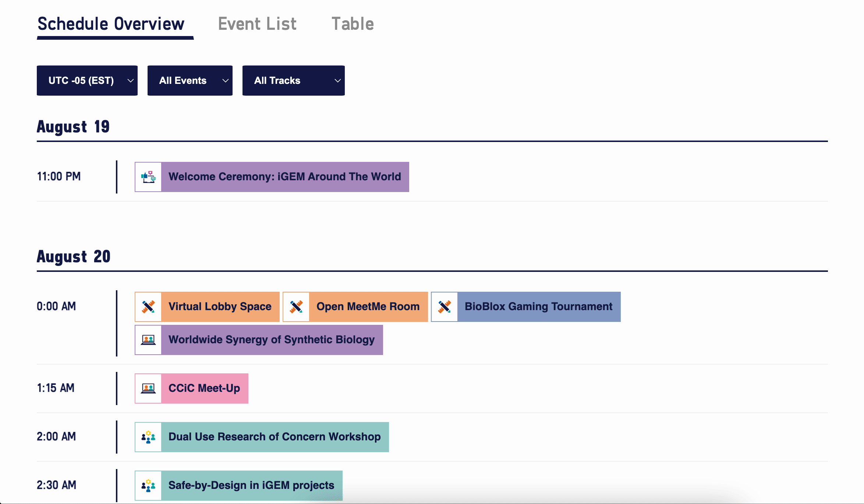Click the CCiC Meet-Up laptop icon
The image size is (864, 504).
click(148, 388)
